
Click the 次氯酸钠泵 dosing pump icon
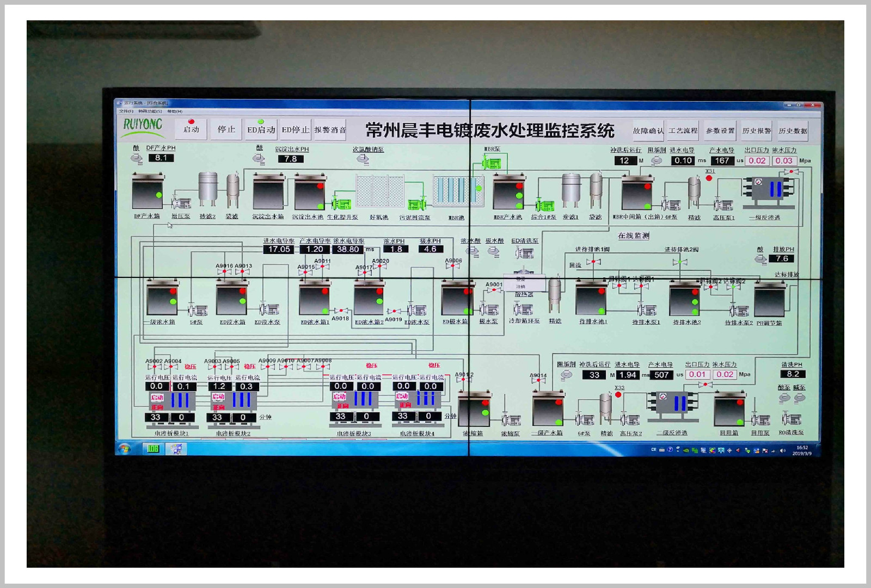363,159
